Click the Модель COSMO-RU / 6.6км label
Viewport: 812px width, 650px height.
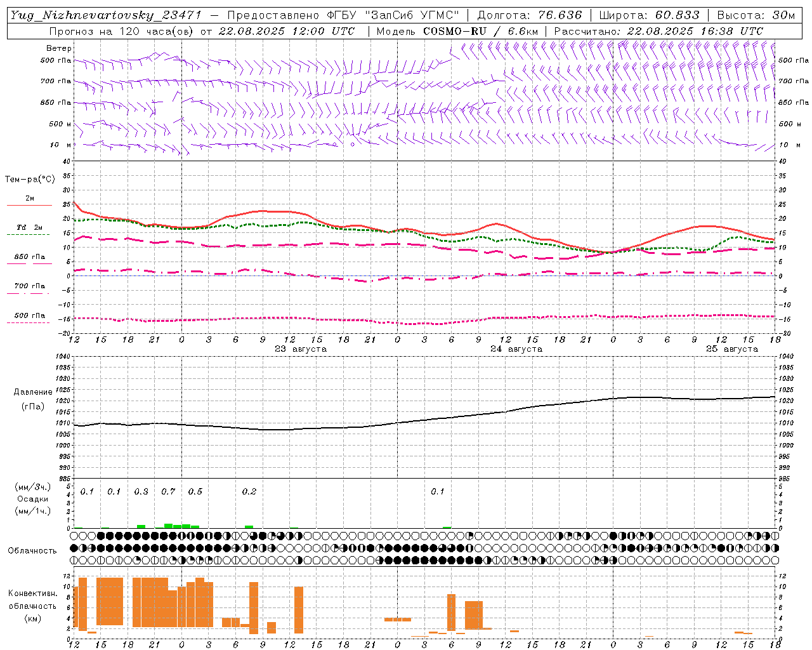point(457,31)
